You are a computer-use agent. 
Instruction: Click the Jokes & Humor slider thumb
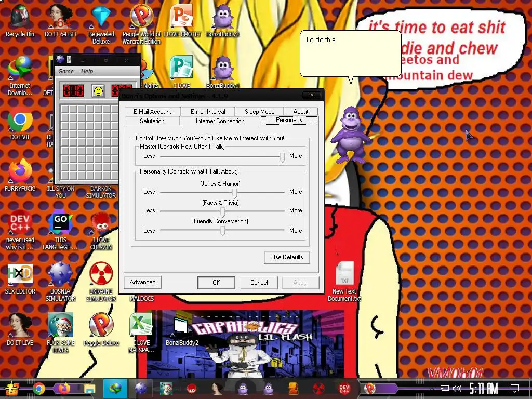tap(234, 193)
